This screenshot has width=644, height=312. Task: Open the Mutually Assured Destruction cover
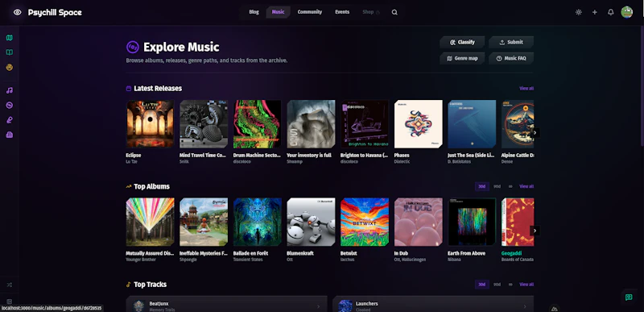[150, 222]
